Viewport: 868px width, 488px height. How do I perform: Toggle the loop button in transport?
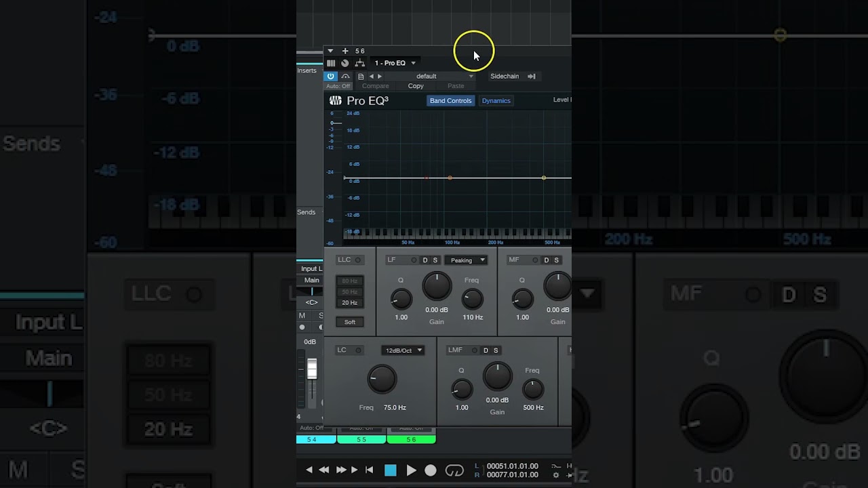(454, 470)
